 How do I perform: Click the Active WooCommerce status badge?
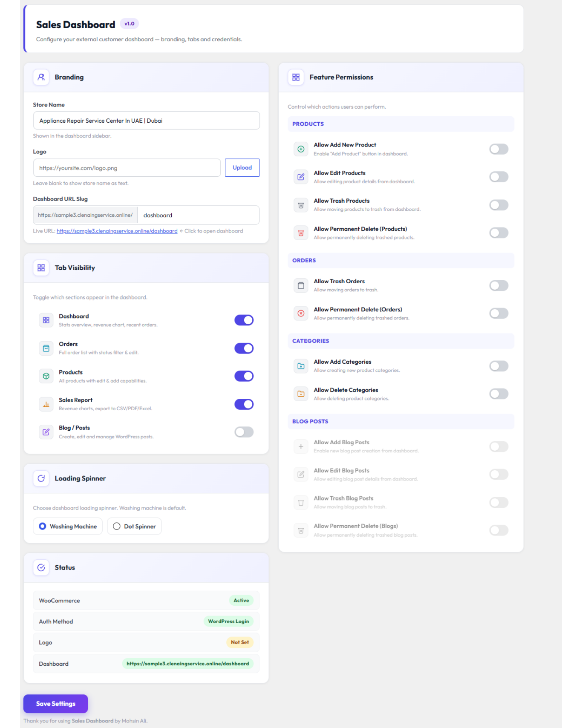241,601
